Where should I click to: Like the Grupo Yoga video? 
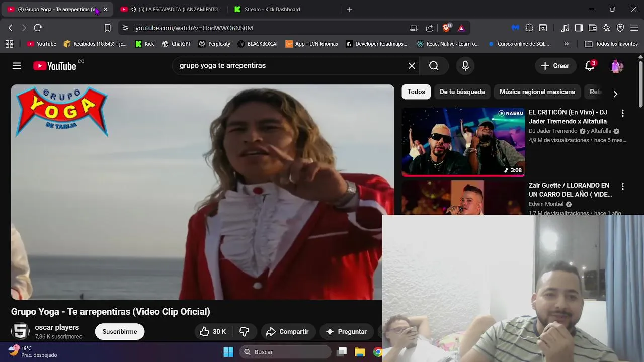point(213,332)
